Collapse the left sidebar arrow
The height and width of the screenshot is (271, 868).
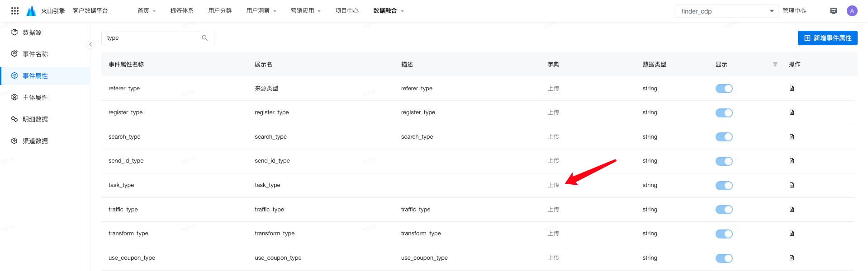coord(90,44)
